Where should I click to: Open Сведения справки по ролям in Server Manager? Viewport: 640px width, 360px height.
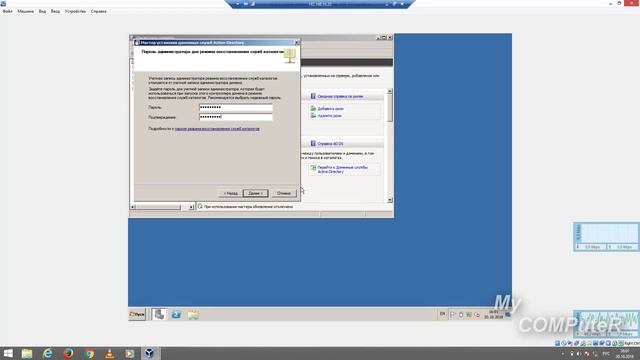[x=340, y=96]
